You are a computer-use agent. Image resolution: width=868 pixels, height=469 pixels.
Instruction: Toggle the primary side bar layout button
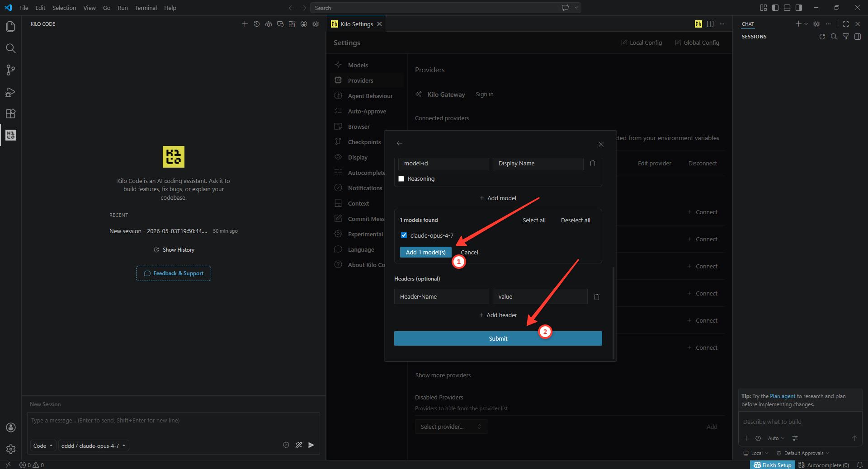tap(775, 8)
